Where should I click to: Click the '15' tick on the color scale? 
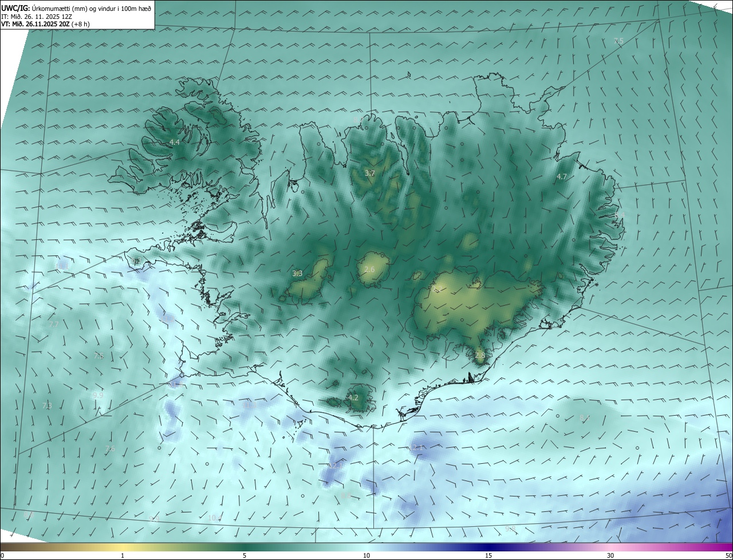click(488, 555)
